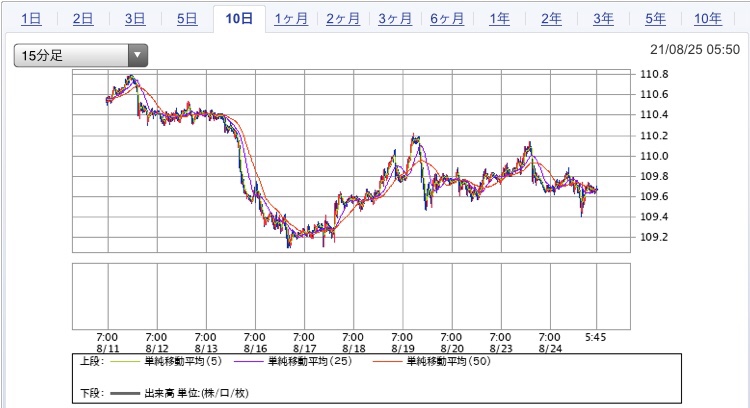The height and width of the screenshot is (408, 750).
Task: Switch to the 5日 period tab
Action: (x=187, y=19)
